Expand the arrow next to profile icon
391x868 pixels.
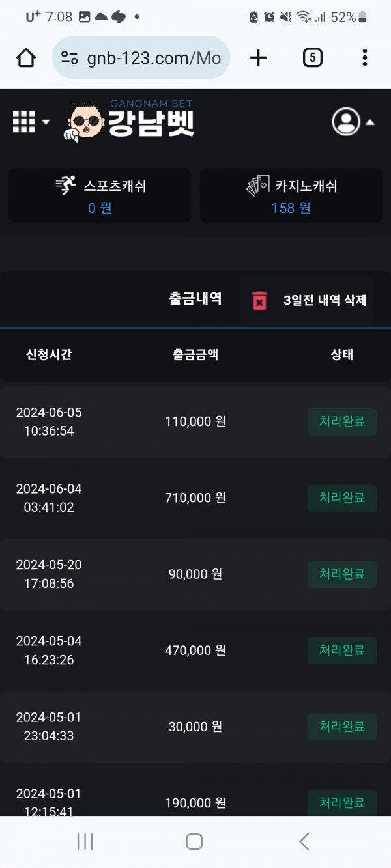tap(369, 122)
